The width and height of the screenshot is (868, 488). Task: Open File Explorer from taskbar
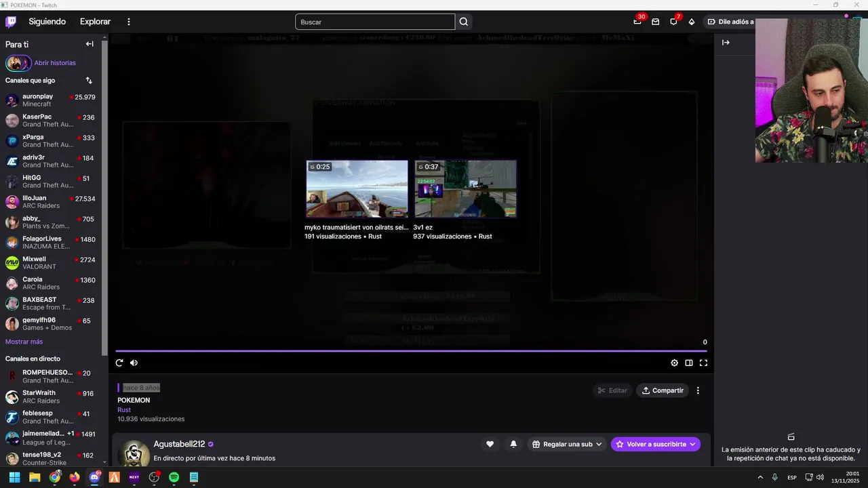[x=35, y=477]
